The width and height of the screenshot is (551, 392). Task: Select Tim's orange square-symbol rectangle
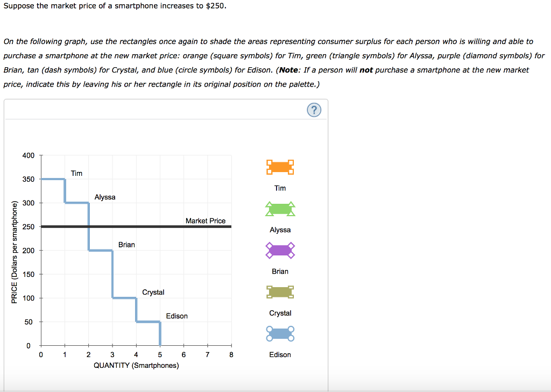click(x=280, y=167)
